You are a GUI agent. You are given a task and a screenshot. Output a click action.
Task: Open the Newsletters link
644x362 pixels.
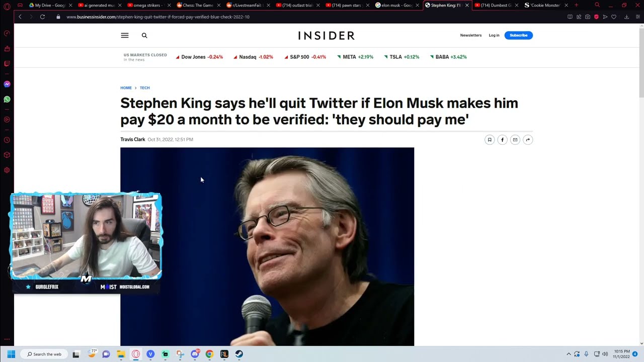tap(471, 35)
